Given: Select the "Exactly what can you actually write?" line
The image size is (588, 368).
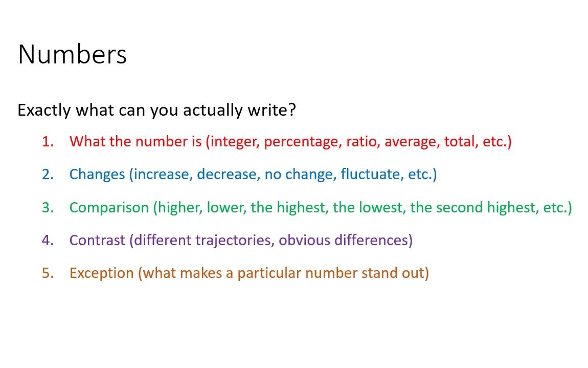Looking at the screenshot, I should [157, 110].
